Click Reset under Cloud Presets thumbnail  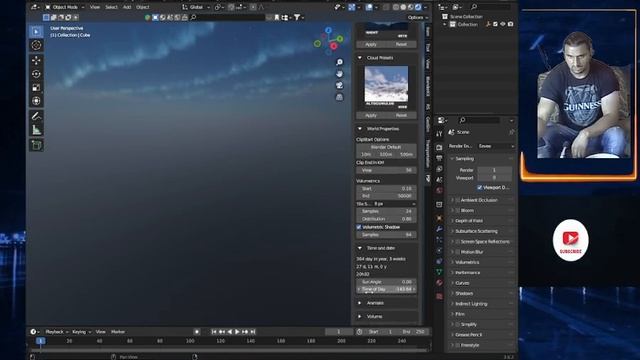[401, 116]
